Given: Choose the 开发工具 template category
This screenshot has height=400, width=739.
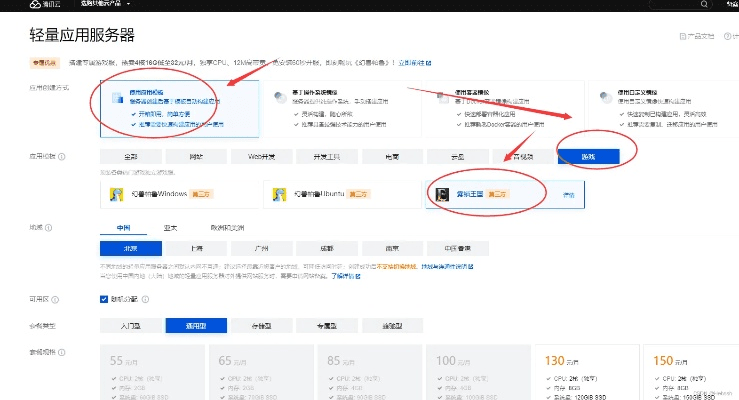Looking at the screenshot, I should [327, 156].
